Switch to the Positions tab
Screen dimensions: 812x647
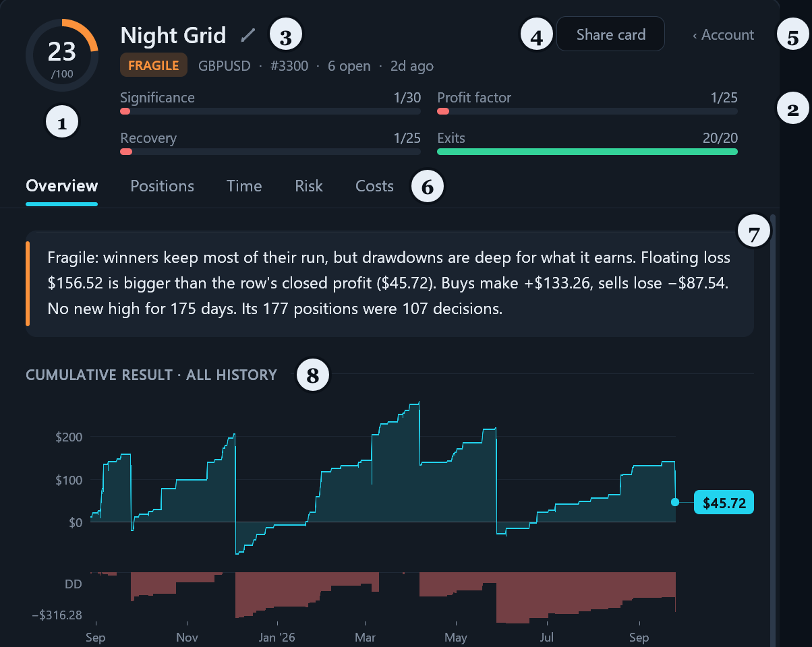coord(162,186)
